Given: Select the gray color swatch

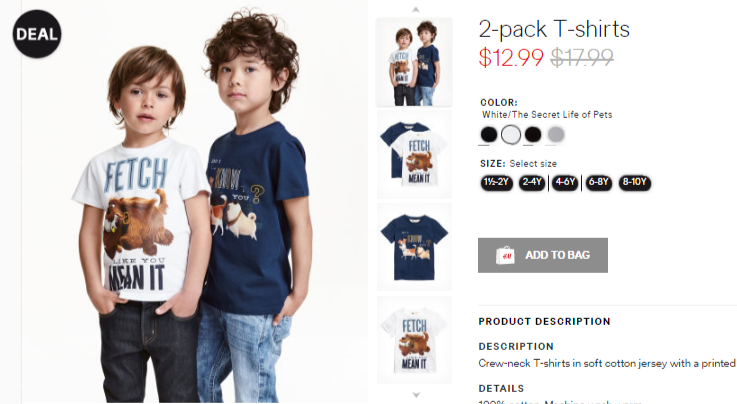Looking at the screenshot, I should tap(556, 134).
